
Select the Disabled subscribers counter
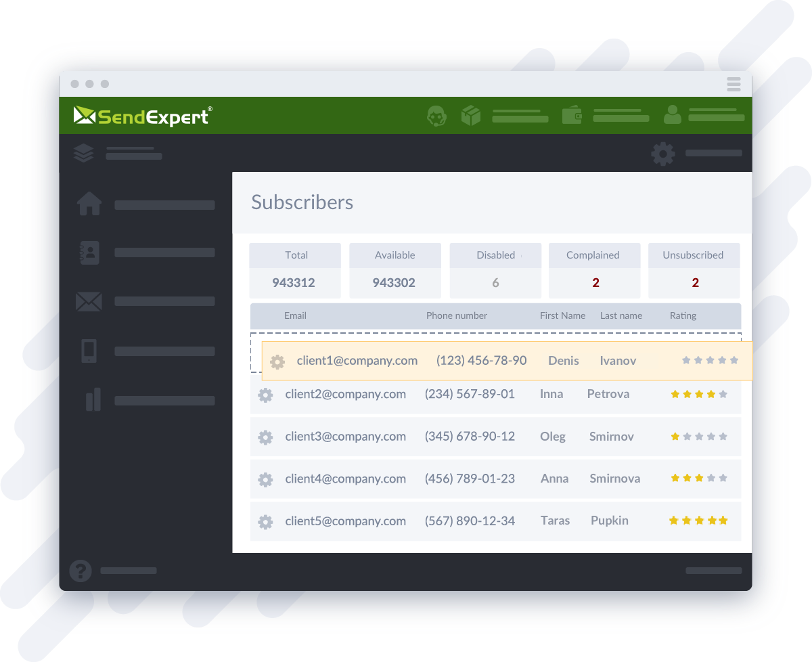(x=495, y=270)
